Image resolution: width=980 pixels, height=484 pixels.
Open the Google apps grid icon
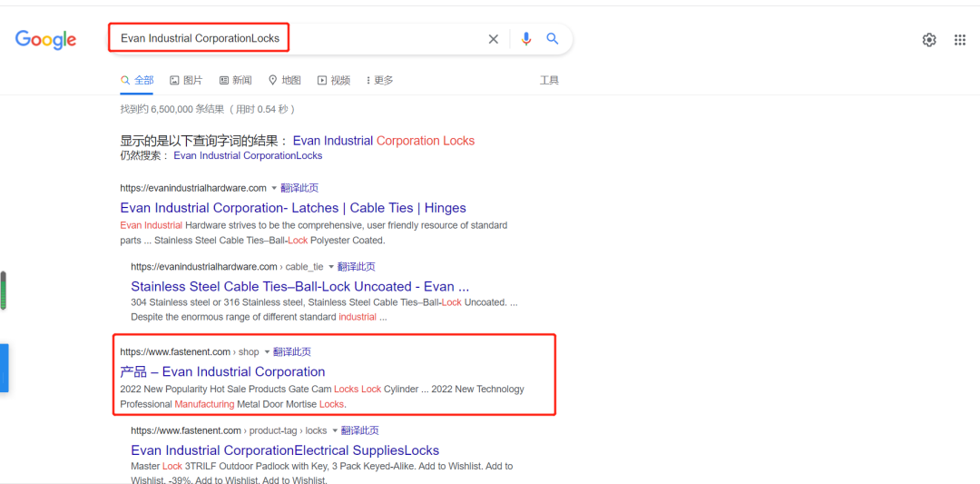(x=960, y=40)
